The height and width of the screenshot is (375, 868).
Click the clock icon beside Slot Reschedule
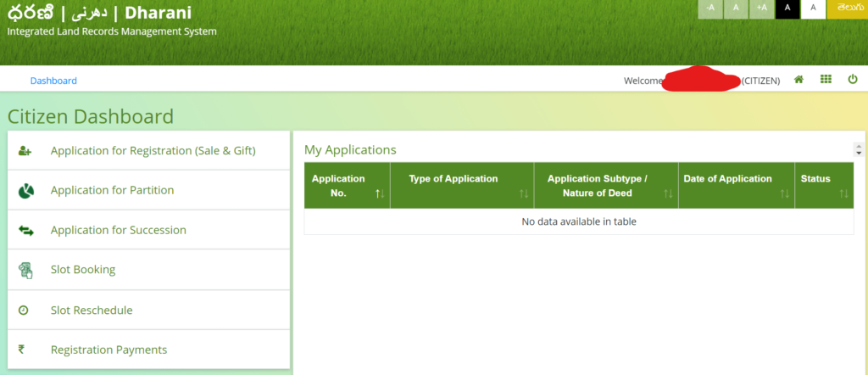(23, 311)
